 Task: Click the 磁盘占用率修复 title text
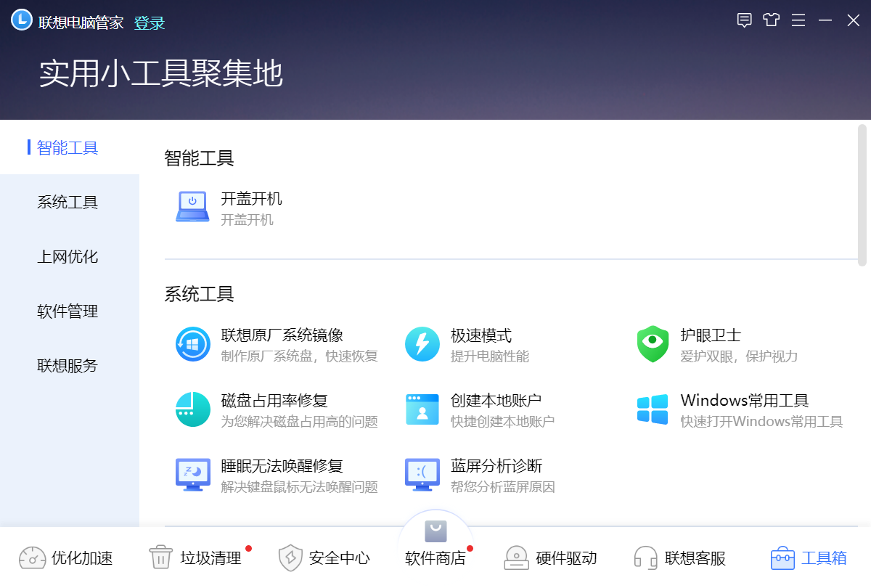[274, 401]
